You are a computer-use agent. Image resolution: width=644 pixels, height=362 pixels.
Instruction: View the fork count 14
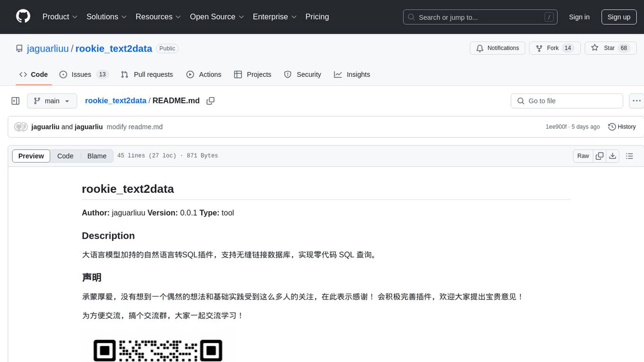tap(568, 48)
